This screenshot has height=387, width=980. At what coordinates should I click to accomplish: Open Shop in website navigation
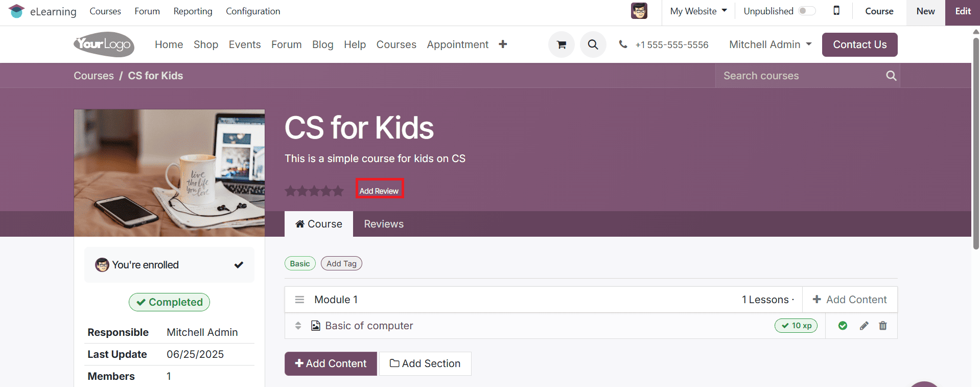[x=206, y=44]
